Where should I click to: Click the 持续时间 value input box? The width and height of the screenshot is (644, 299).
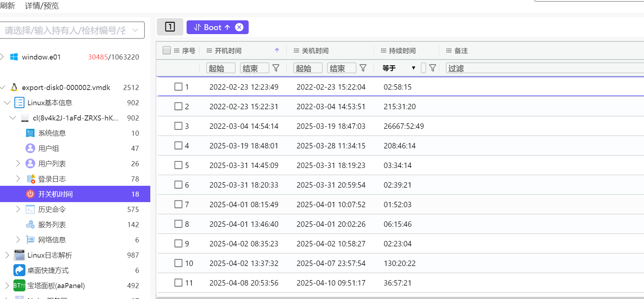point(423,68)
